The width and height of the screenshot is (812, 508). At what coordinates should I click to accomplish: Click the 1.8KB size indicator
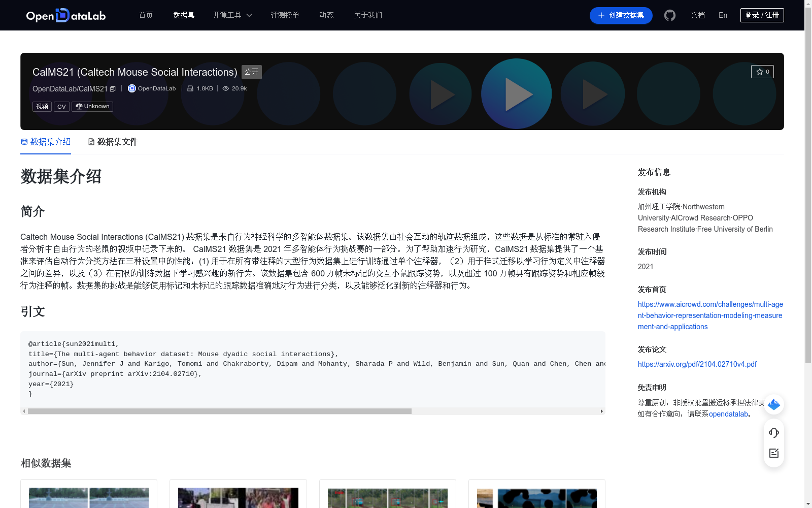(x=200, y=88)
